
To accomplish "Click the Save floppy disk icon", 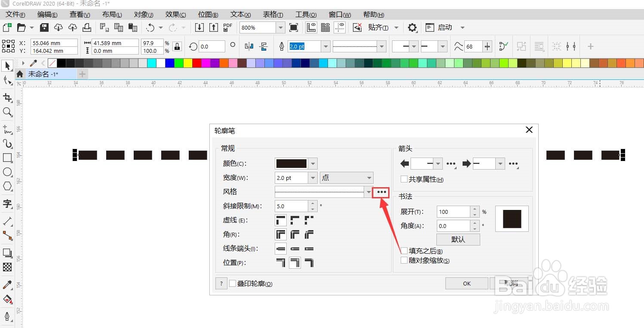I will tap(44, 27).
